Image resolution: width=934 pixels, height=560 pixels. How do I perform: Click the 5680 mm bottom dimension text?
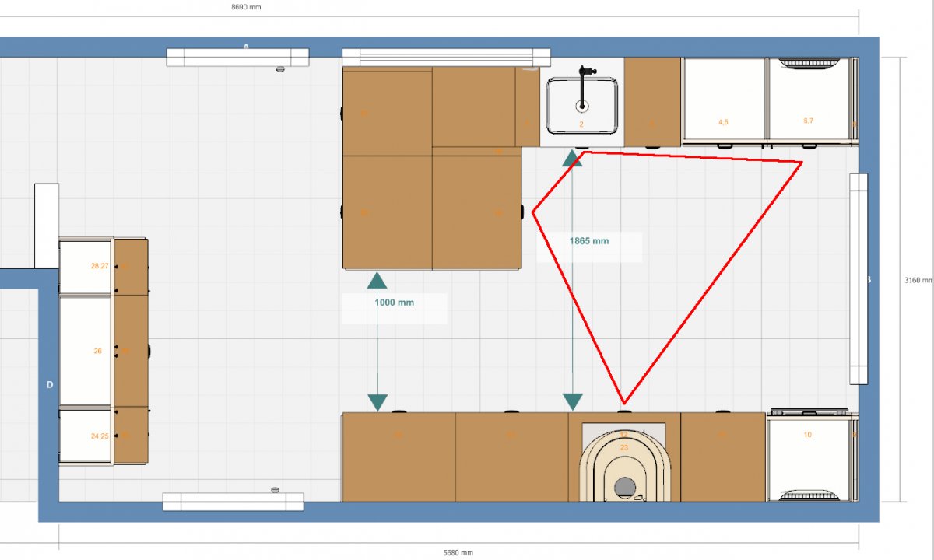point(458,553)
